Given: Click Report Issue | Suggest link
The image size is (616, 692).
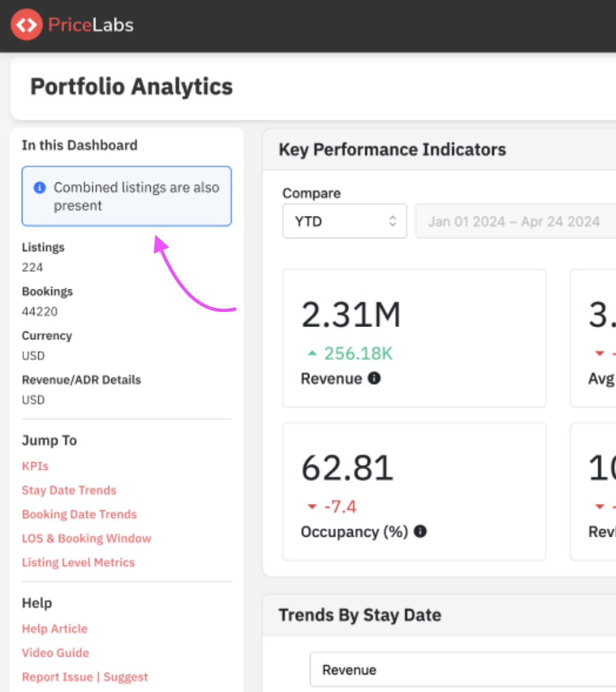Looking at the screenshot, I should pos(85,677).
